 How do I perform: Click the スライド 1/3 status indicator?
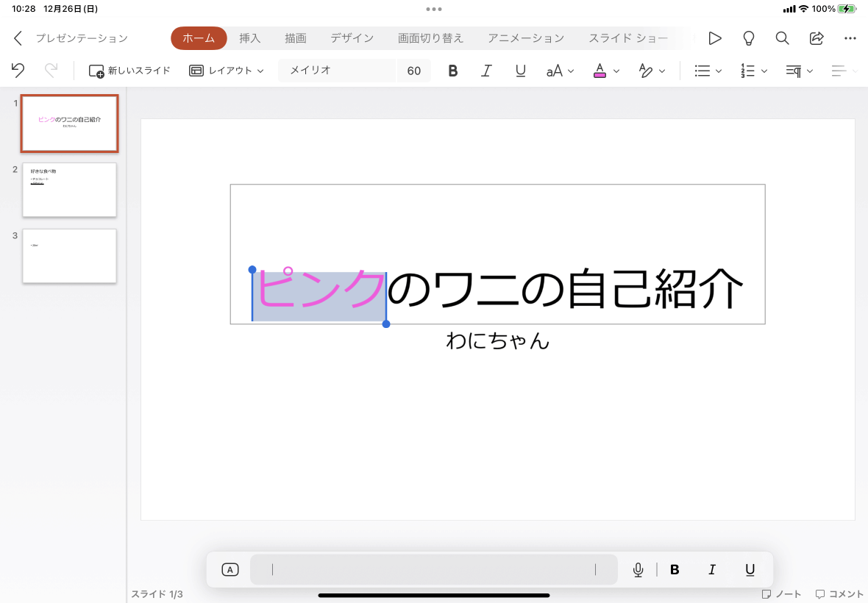point(157,594)
